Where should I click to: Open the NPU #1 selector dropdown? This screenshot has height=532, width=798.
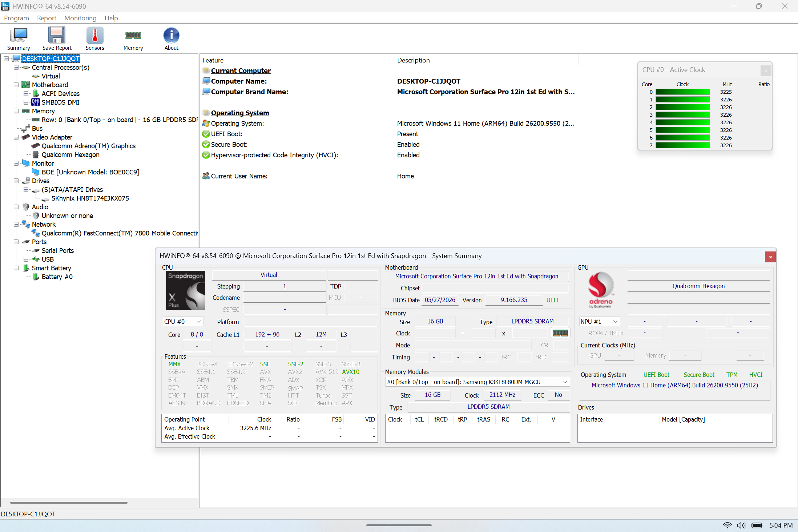pyautogui.click(x=599, y=322)
